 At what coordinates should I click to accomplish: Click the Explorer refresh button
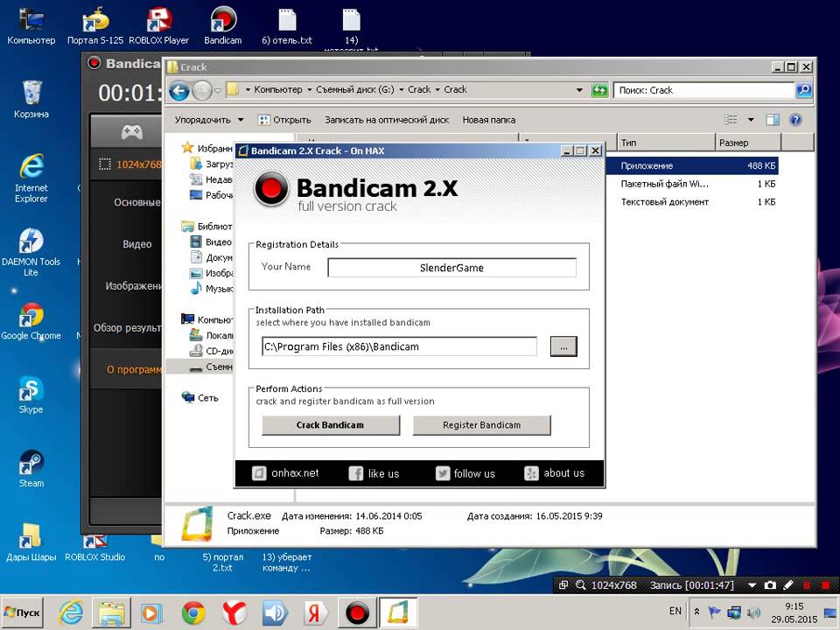[x=599, y=90]
